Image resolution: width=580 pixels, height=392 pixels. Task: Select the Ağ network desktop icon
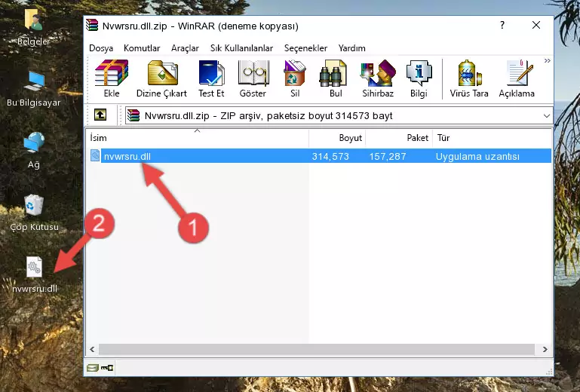(x=34, y=151)
